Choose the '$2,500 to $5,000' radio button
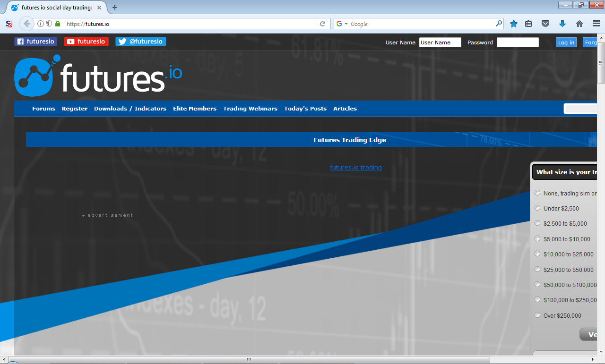 pyautogui.click(x=537, y=223)
